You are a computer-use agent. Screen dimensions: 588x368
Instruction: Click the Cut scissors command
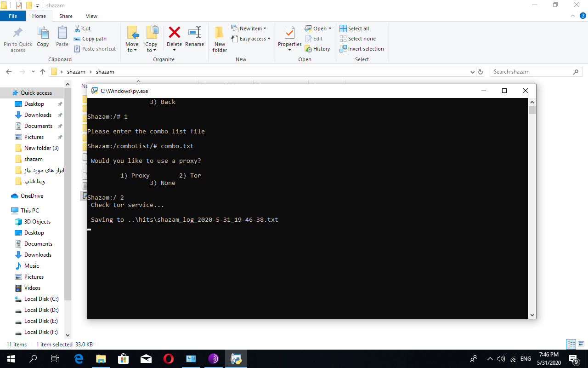82,29
